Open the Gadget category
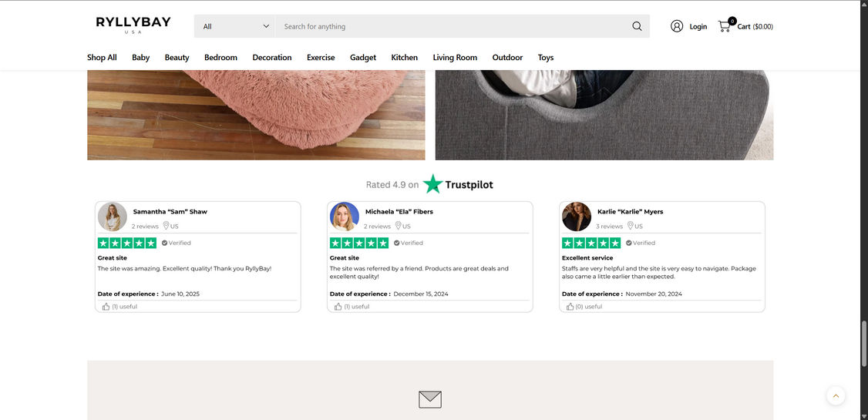868x420 pixels. (362, 58)
